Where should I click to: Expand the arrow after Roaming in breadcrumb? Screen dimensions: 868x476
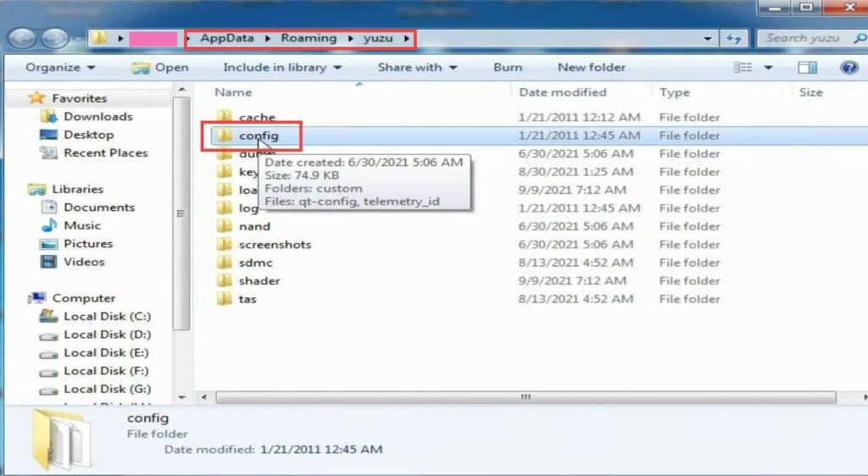pos(350,38)
